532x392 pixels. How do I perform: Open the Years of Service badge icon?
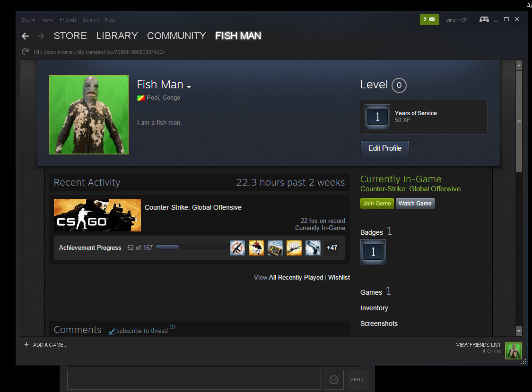[377, 117]
